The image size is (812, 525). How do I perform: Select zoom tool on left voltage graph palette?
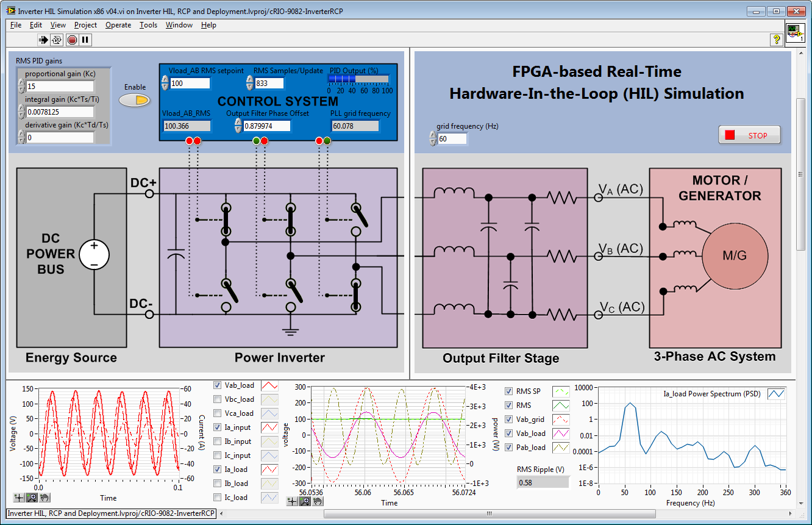(x=32, y=498)
